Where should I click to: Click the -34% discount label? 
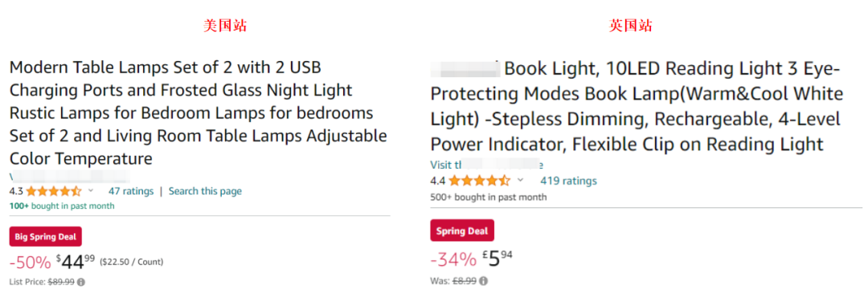pyautogui.click(x=453, y=259)
